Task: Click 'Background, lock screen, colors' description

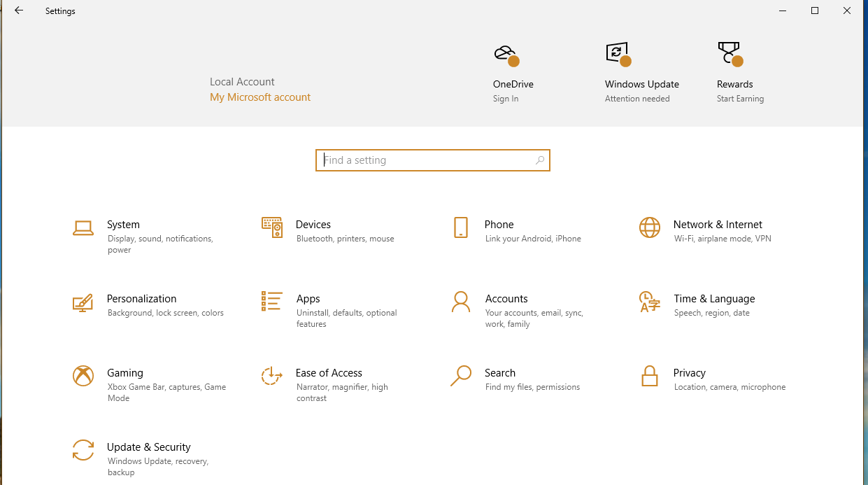Action: 166,313
